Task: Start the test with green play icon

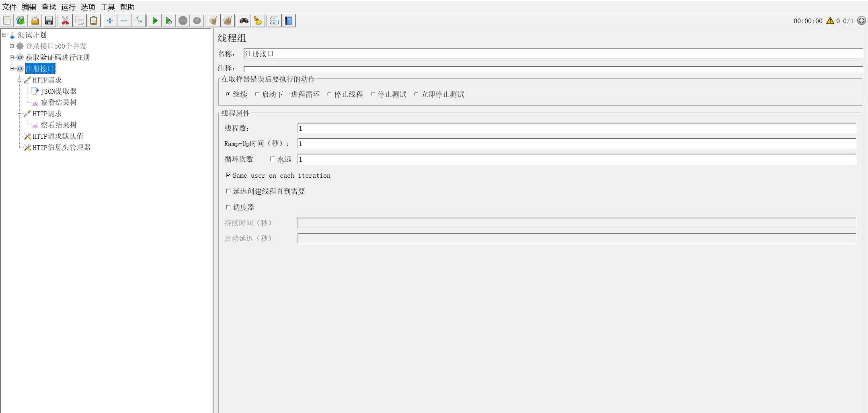Action: (155, 21)
